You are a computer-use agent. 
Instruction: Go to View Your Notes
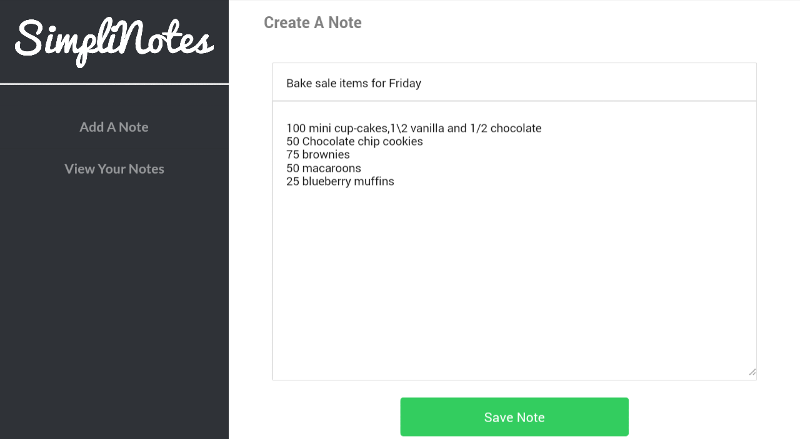(x=114, y=169)
